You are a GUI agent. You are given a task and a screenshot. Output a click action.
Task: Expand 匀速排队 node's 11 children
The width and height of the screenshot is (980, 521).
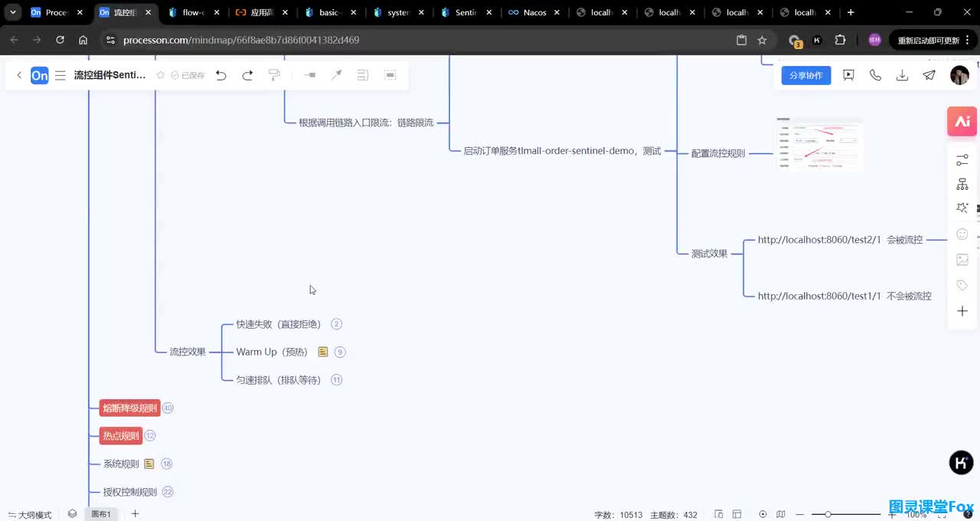point(336,380)
